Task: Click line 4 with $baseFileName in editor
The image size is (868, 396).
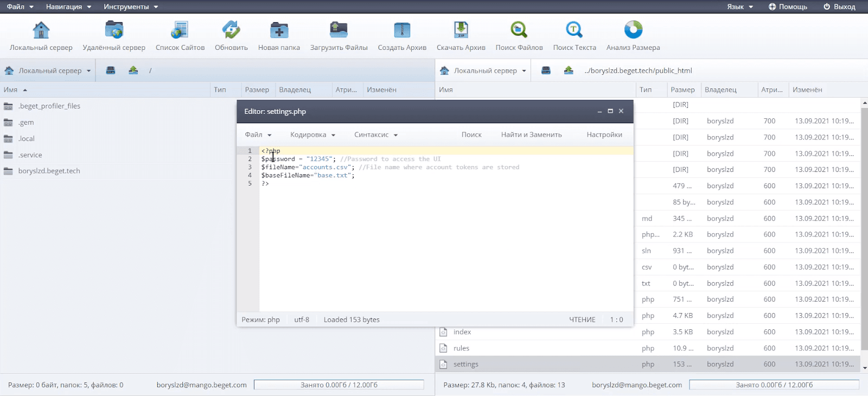Action: 308,175
